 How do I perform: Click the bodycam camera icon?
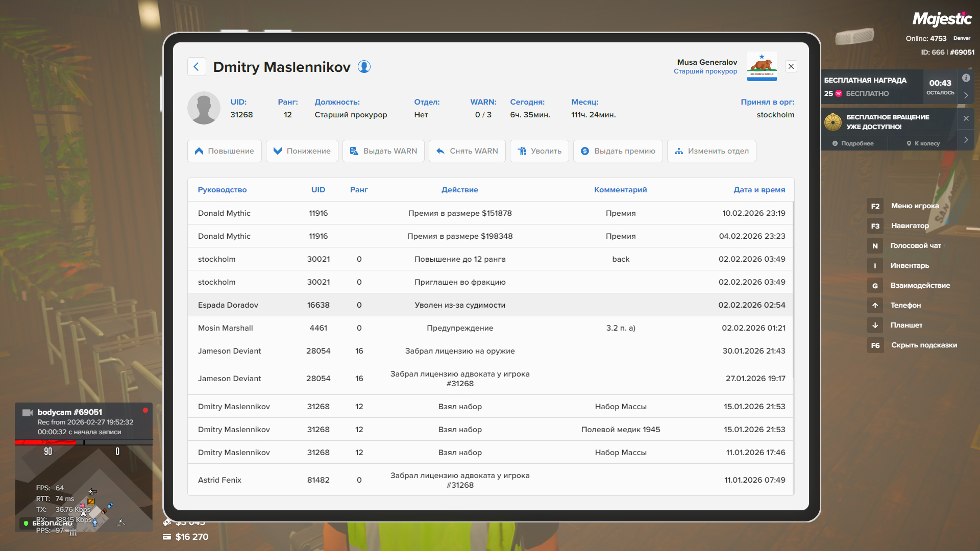(x=28, y=412)
